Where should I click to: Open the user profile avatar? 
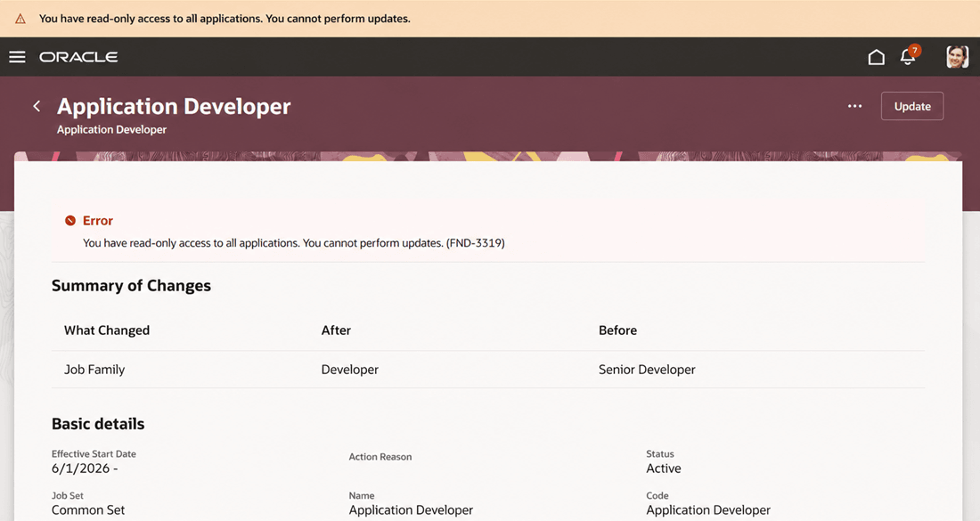point(957,57)
